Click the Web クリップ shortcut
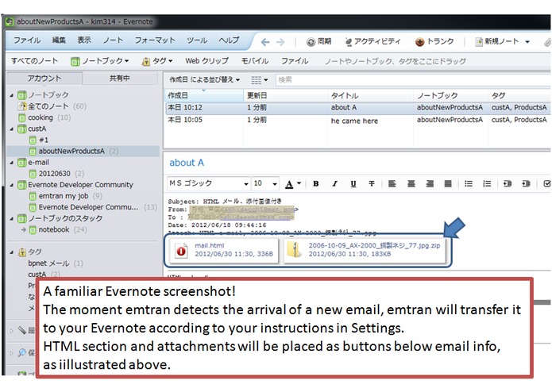This screenshot has width=552, height=392. coord(207,61)
